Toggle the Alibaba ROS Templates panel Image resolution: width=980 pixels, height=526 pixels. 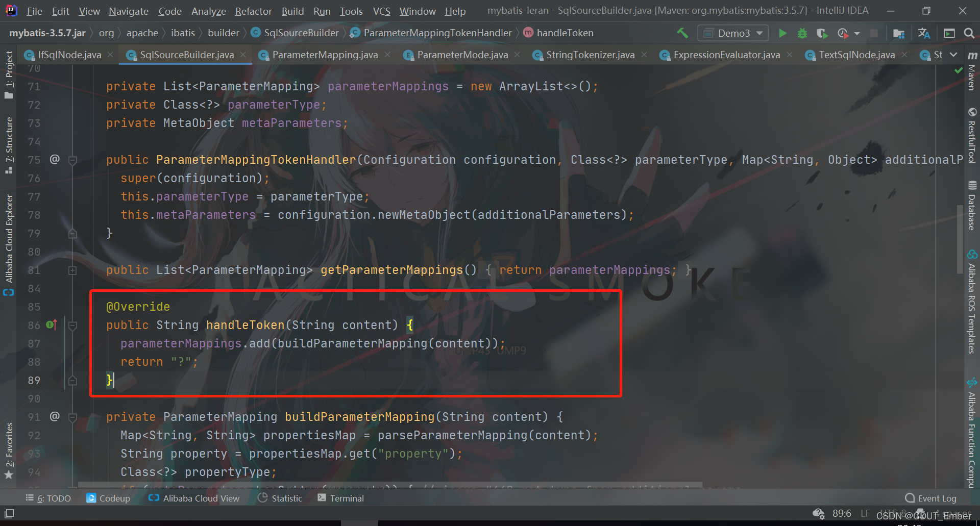[972, 302]
